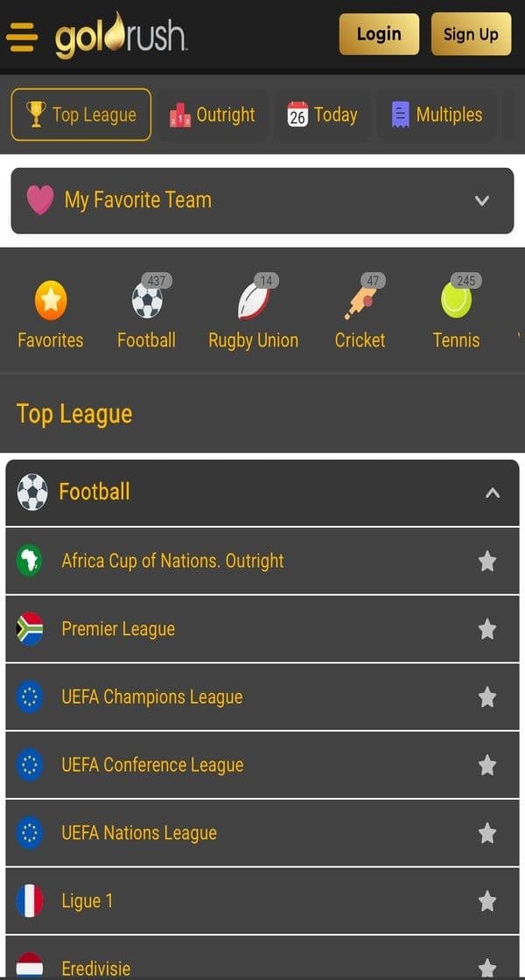Click the Login button
Image resolution: width=525 pixels, height=980 pixels.
pos(379,35)
